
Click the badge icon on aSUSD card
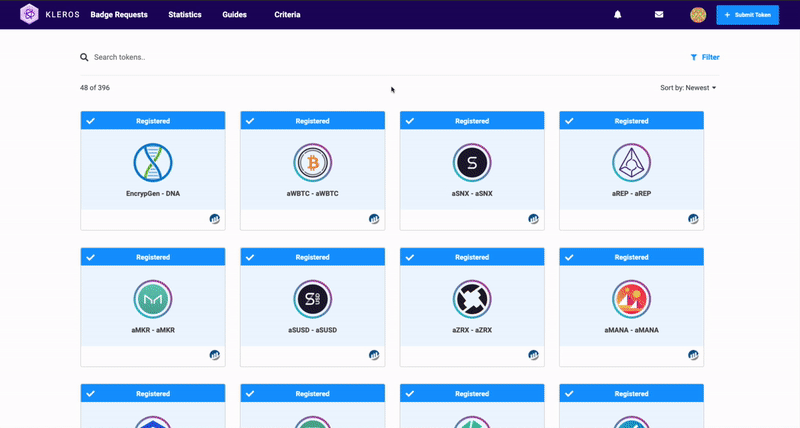click(x=374, y=355)
